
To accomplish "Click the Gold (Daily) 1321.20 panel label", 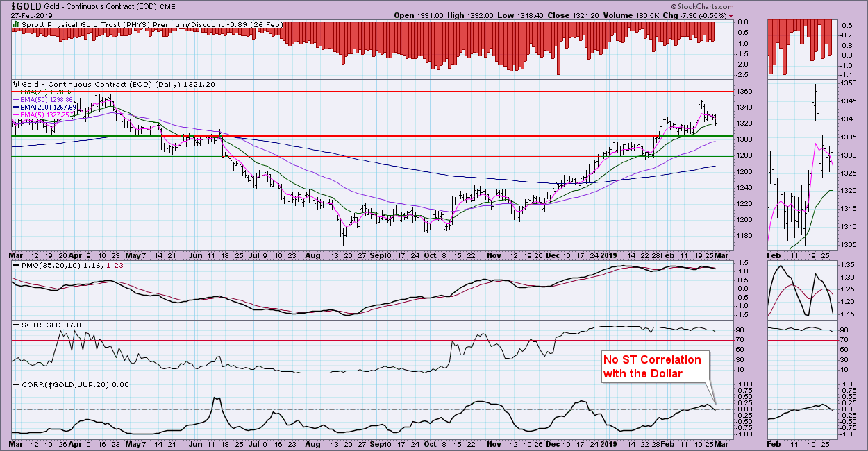I will click(x=118, y=83).
